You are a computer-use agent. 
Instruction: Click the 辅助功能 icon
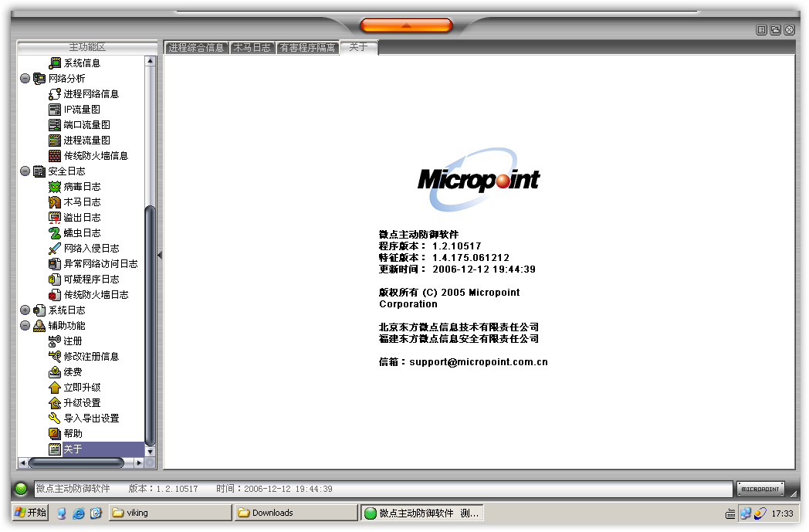(39, 326)
